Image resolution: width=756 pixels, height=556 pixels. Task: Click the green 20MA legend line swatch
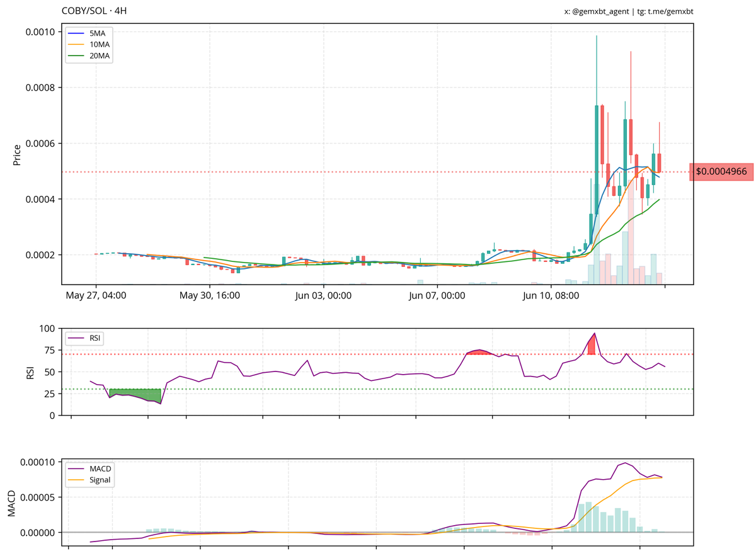[76, 56]
